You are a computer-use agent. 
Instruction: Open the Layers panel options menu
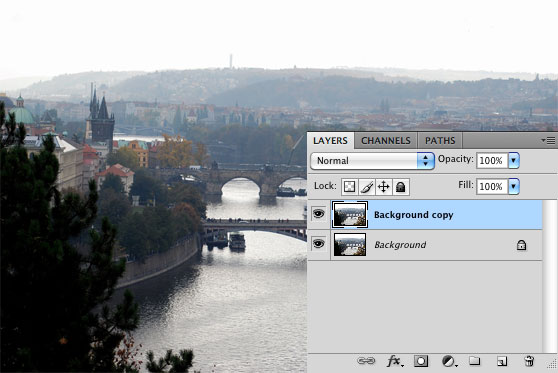tap(548, 141)
